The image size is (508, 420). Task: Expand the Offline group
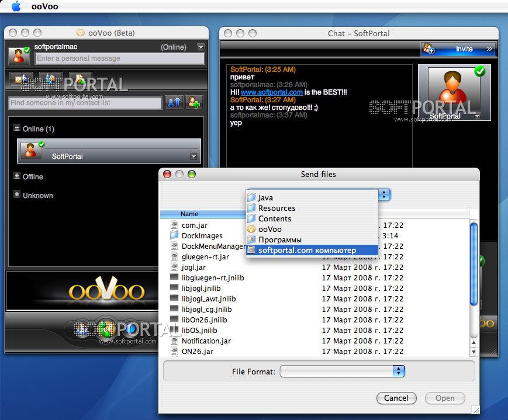[x=17, y=176]
